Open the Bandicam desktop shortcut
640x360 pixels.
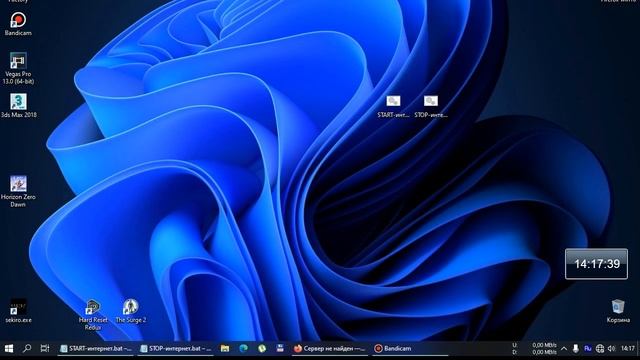[x=18, y=24]
